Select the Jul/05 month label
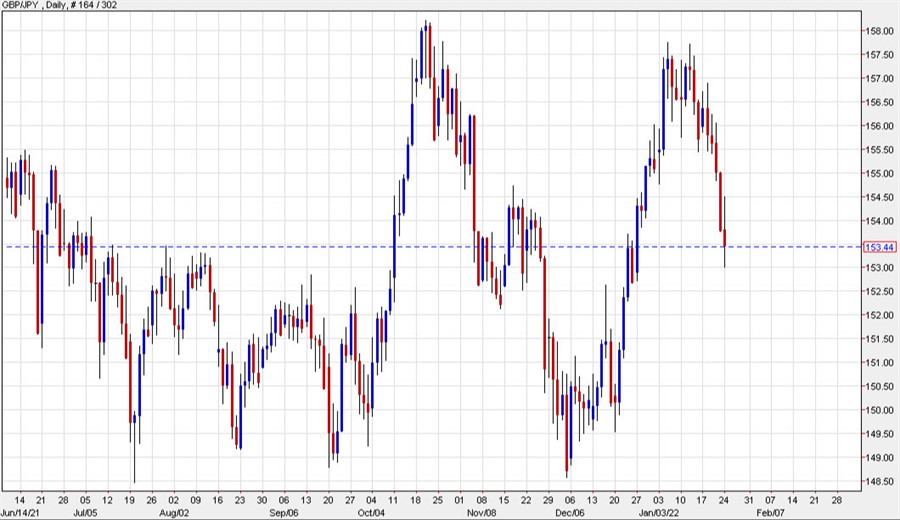Screen dimensions: 900x520 tap(86, 513)
